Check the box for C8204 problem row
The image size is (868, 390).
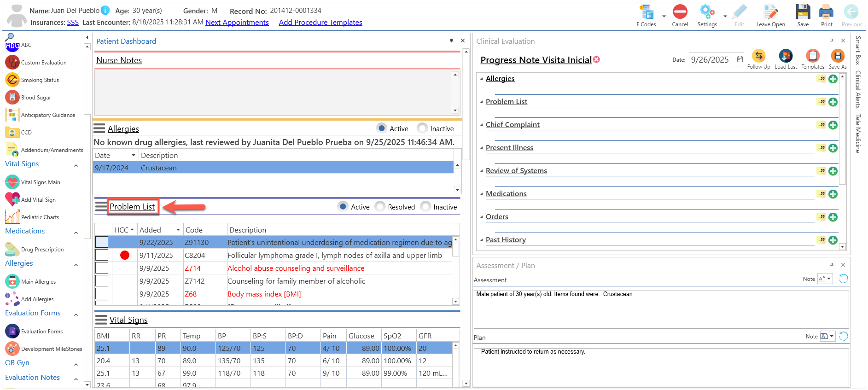(102, 255)
